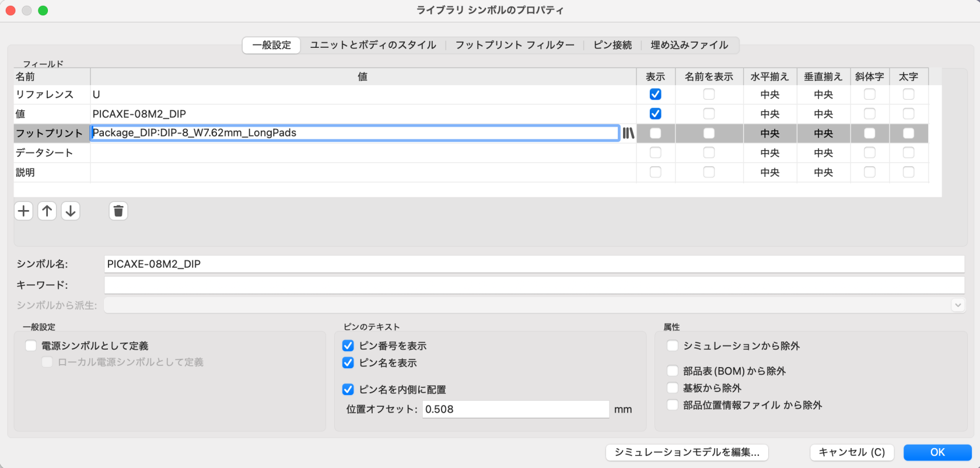Open 埋め込みファイル tab
This screenshot has width=980, height=468.
(689, 45)
